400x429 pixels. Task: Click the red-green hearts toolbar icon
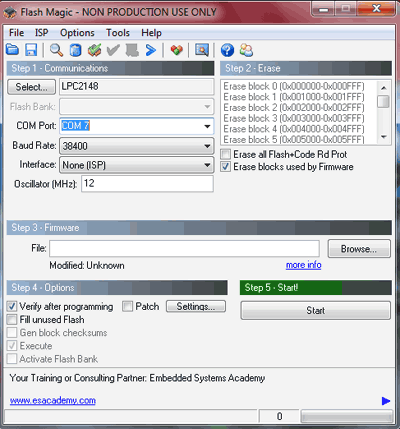(176, 50)
